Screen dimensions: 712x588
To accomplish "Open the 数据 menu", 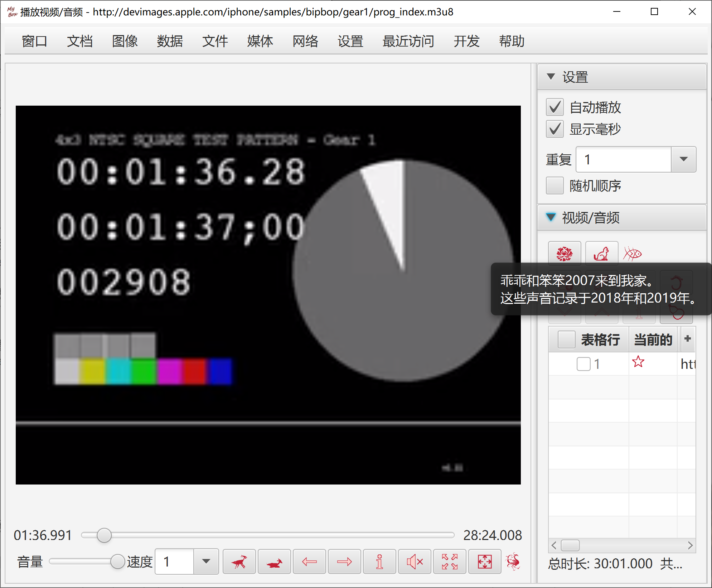I will point(170,41).
